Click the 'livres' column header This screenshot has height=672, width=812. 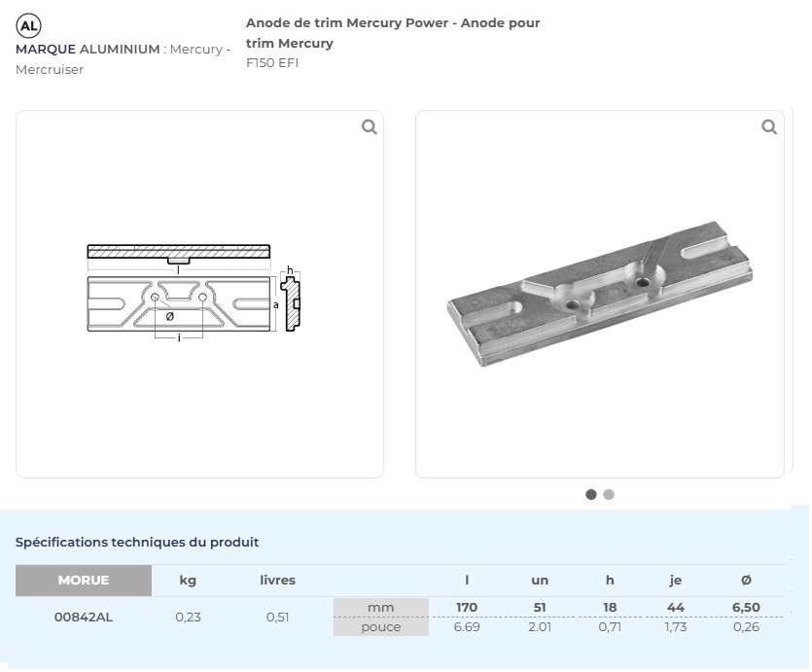coord(277,580)
